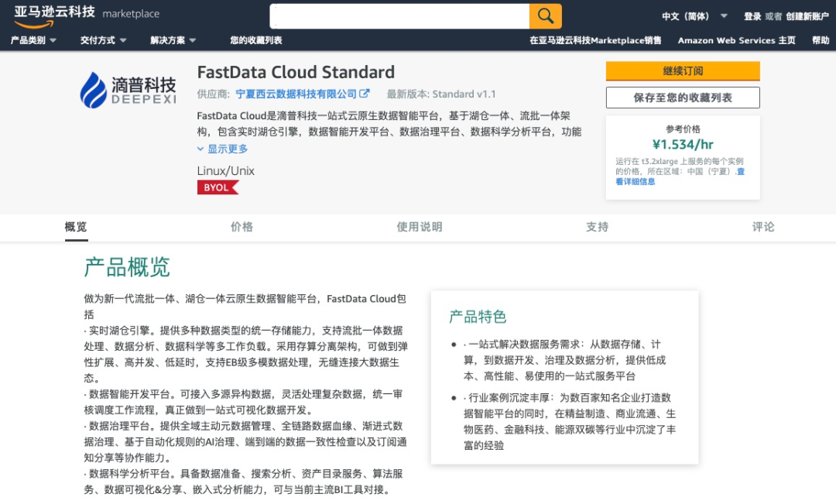Click the 继续订阅 button
Screen dimensions: 836x504
pos(683,71)
